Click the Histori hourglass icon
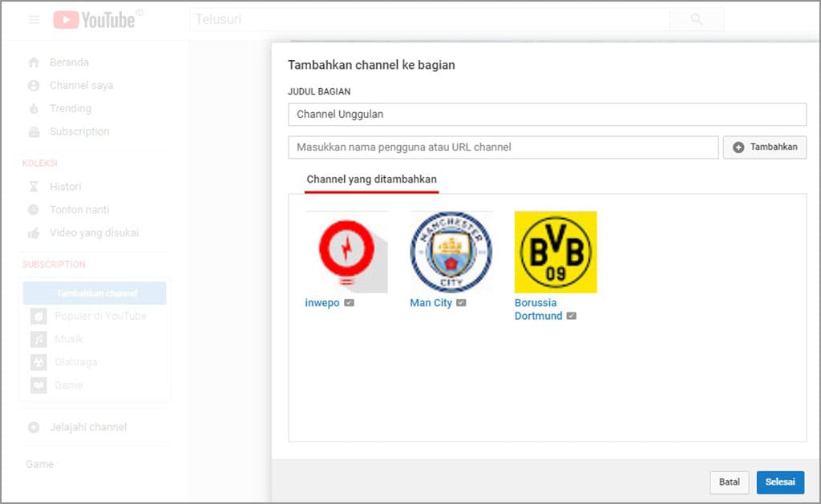The height and width of the screenshot is (504, 821). pos(34,187)
